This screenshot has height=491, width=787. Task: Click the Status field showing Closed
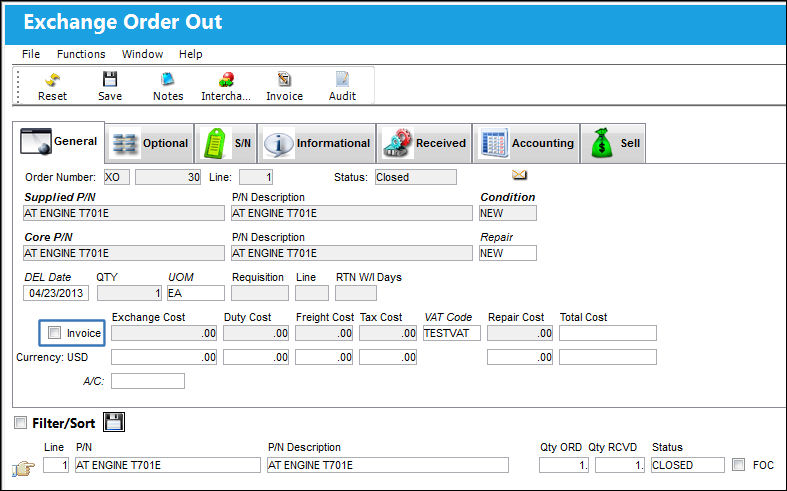(x=416, y=177)
